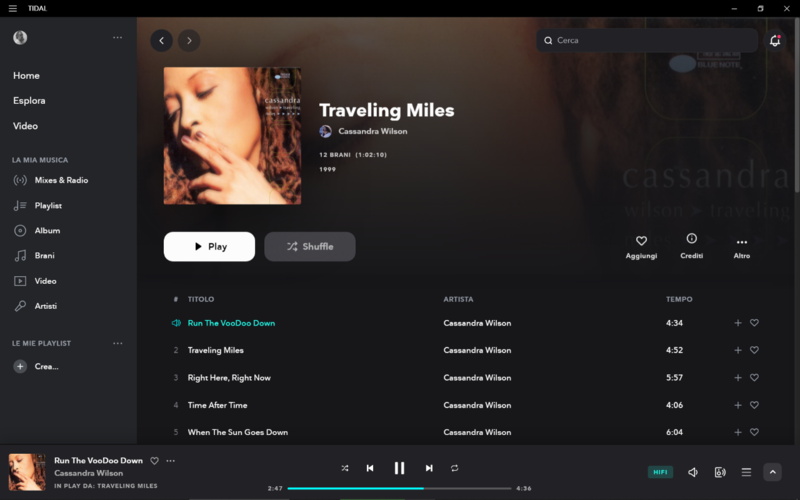Click the white Play button
The image size is (800, 500).
[x=209, y=246]
